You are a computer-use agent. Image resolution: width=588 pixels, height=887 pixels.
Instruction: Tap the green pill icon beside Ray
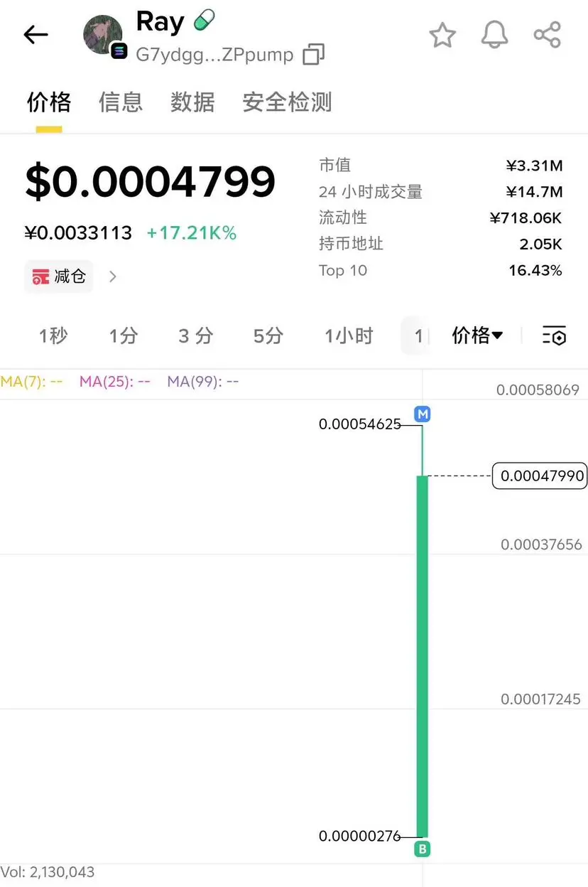205,20
